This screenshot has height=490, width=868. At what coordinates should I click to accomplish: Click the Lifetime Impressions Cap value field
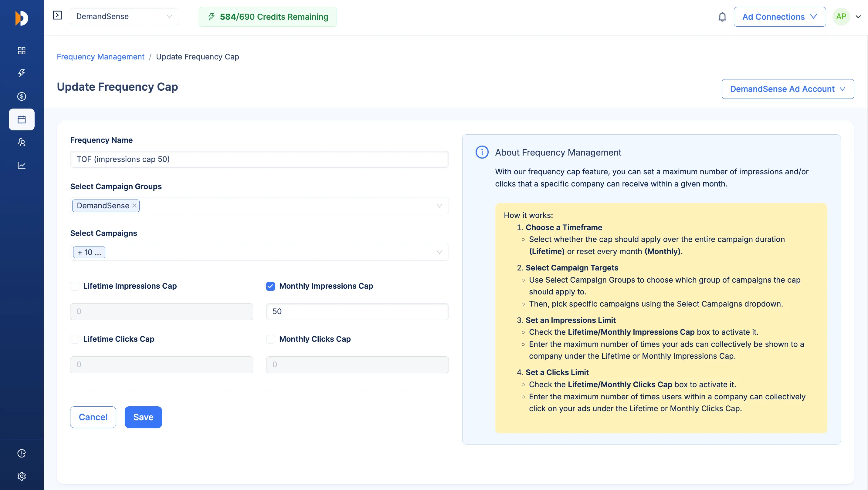coord(161,312)
